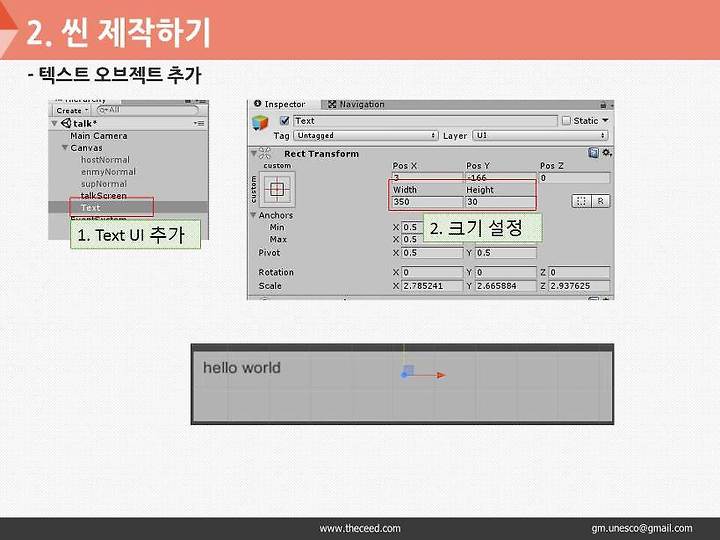Select hostNormal in Hierarchy
The width and height of the screenshot is (720, 540).
[105, 160]
